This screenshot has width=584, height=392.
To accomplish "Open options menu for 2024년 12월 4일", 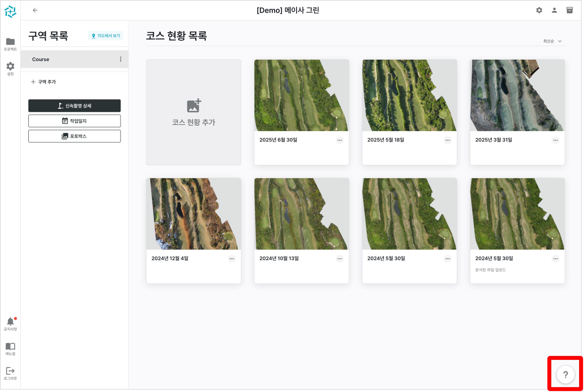I will click(232, 258).
